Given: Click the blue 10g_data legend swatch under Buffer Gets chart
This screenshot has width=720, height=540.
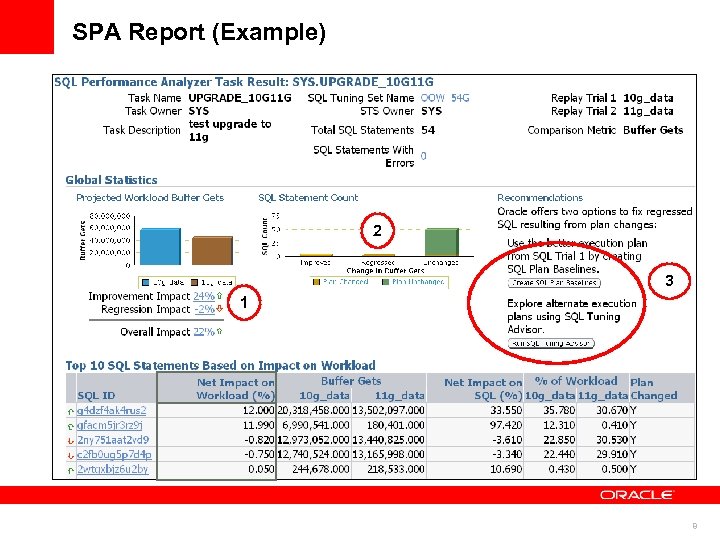Looking at the screenshot, I should pos(146,282).
